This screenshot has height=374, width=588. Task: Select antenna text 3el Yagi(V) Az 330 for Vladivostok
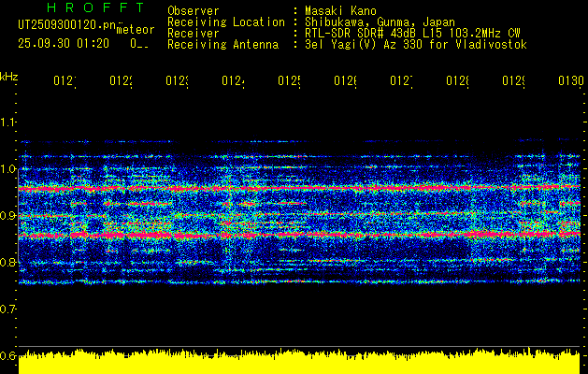(416, 45)
